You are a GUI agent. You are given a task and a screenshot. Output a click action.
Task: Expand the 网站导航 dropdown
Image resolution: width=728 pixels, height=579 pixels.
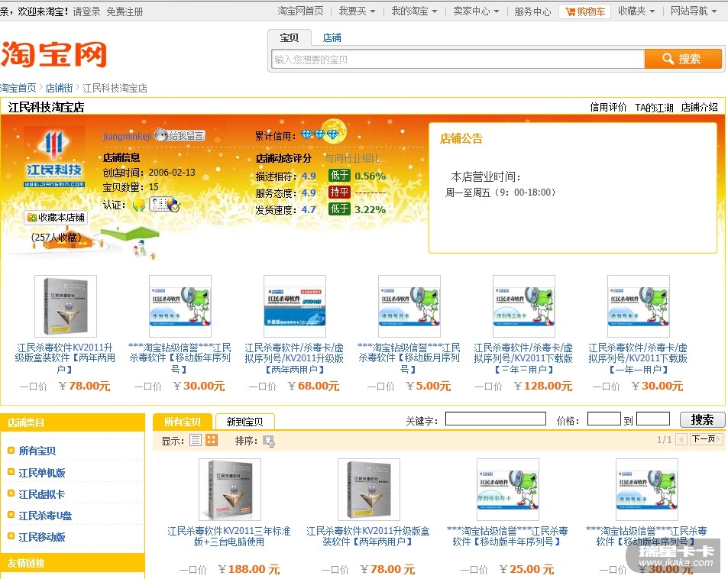pos(693,11)
